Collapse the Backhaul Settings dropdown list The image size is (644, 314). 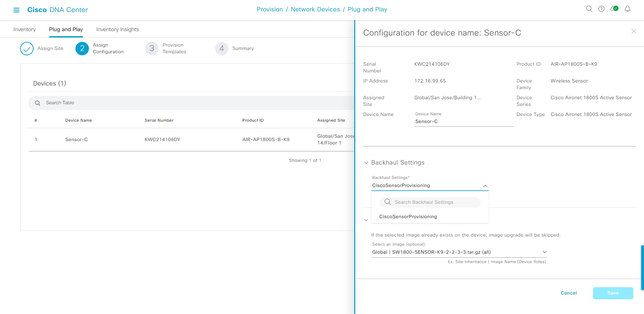coord(485,186)
